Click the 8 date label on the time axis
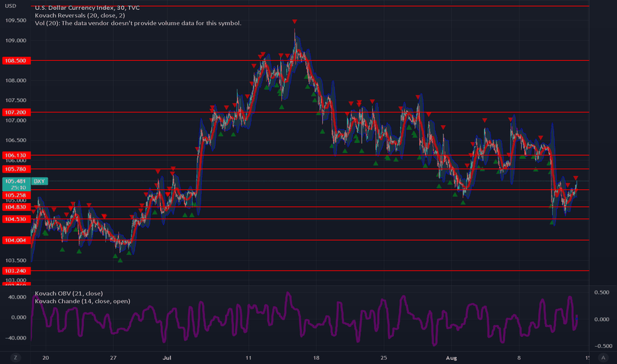This screenshot has height=364, width=617. [519, 357]
